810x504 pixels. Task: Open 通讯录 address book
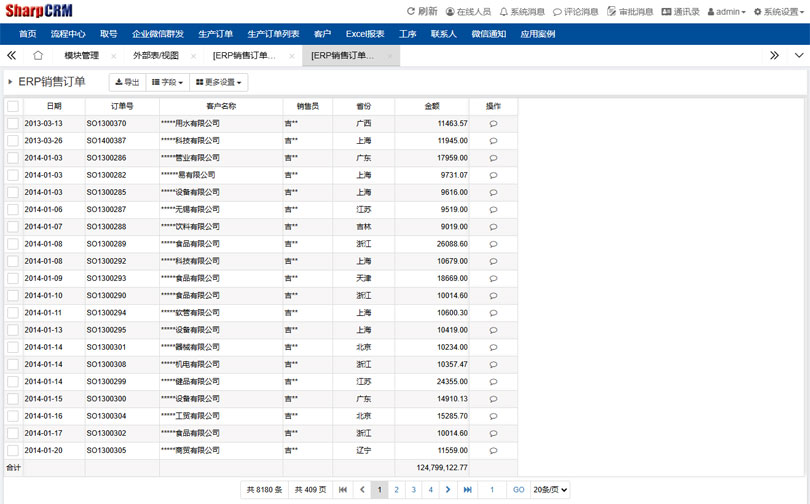(x=680, y=11)
